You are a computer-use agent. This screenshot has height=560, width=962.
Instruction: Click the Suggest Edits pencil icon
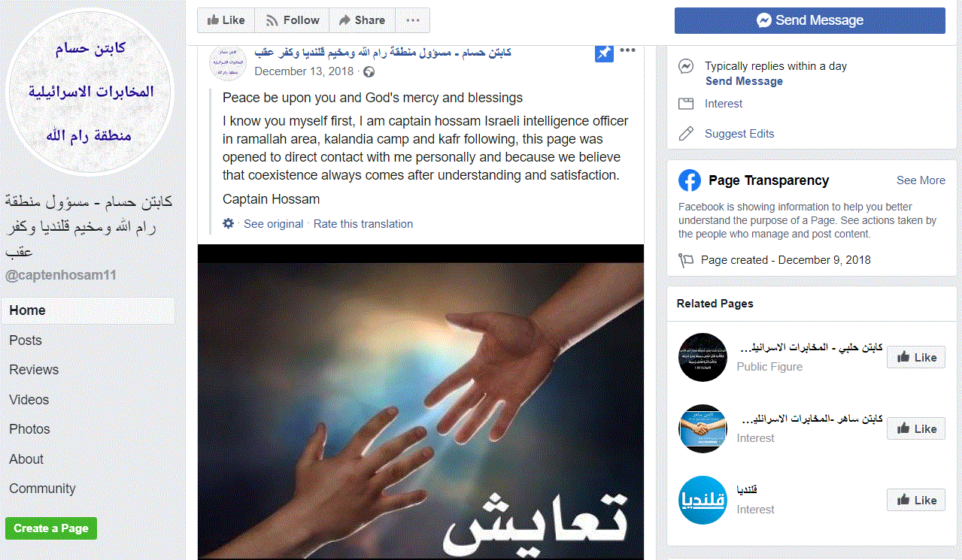pyautogui.click(x=686, y=134)
